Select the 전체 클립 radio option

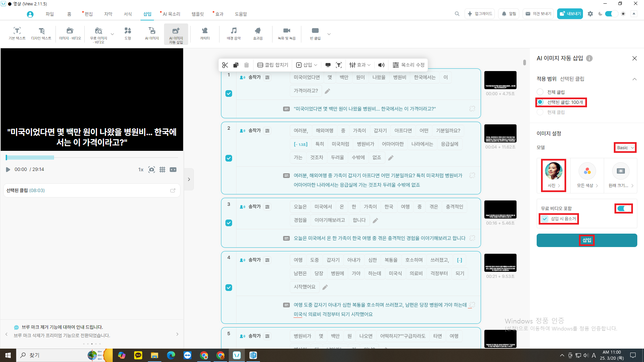(540, 92)
